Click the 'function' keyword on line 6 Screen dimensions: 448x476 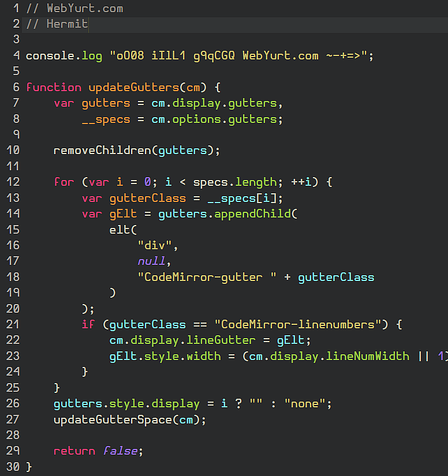[x=54, y=88]
